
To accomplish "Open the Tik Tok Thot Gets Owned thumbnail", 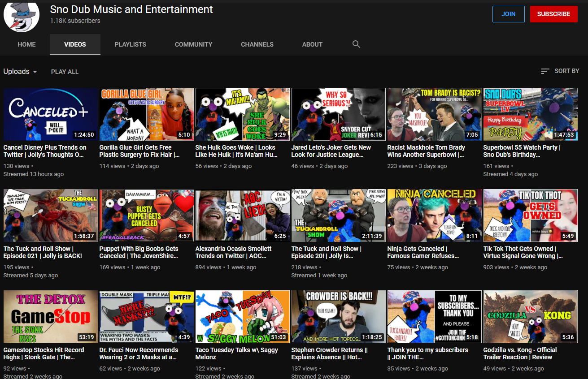I will 531,215.
